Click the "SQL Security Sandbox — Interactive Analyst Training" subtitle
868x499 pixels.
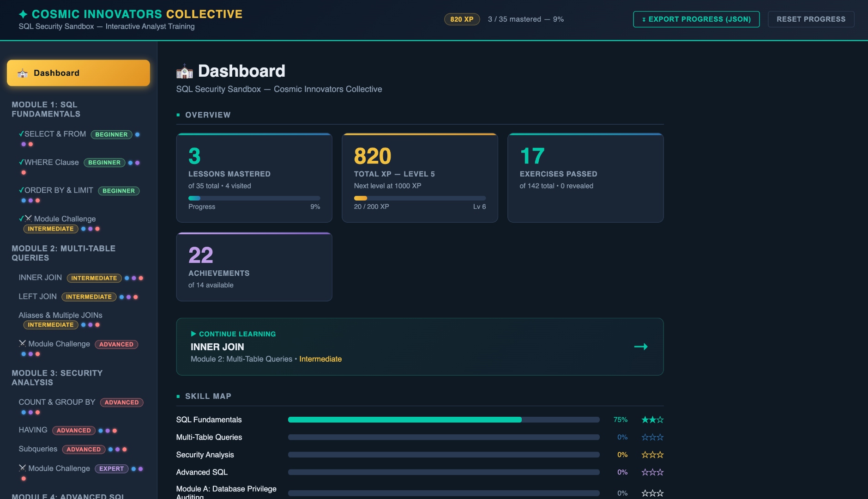pos(107,26)
